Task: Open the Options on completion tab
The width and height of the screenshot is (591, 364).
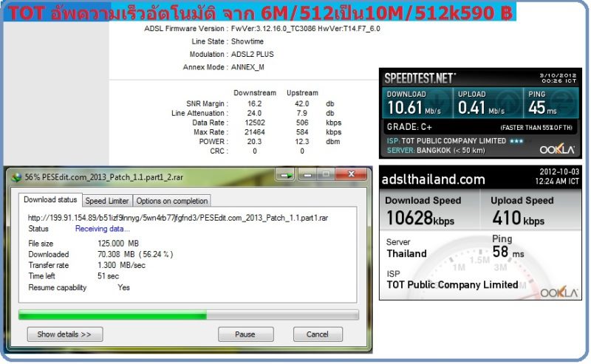Action: [x=171, y=201]
